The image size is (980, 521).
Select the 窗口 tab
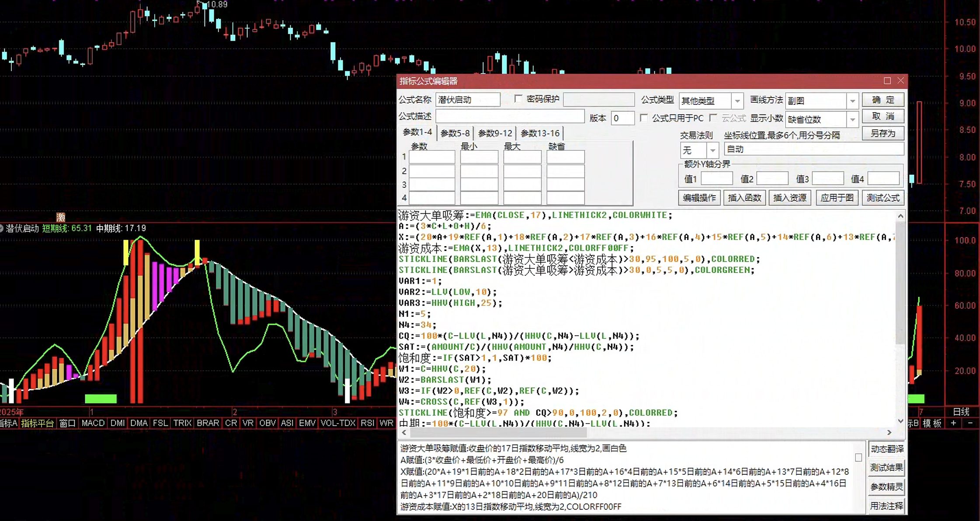pos(68,423)
